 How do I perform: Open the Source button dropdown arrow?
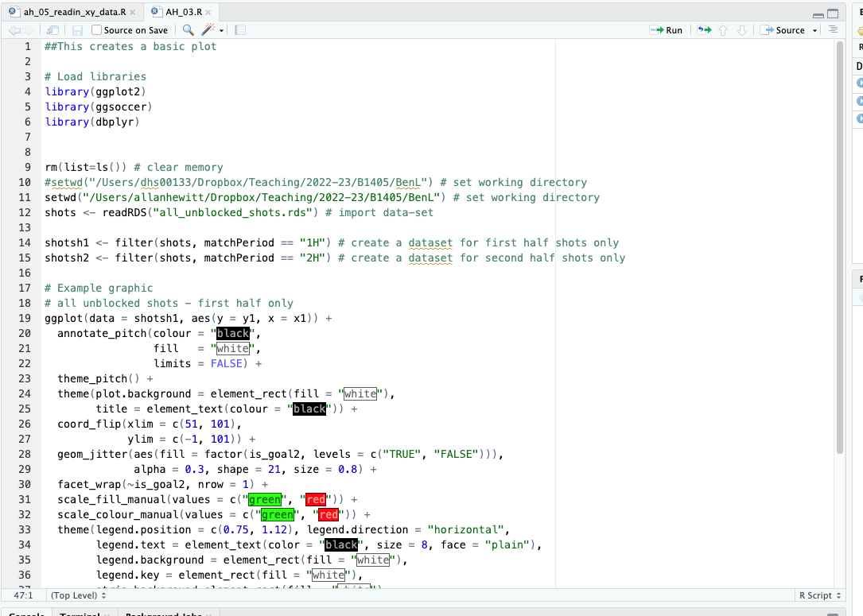coord(814,30)
